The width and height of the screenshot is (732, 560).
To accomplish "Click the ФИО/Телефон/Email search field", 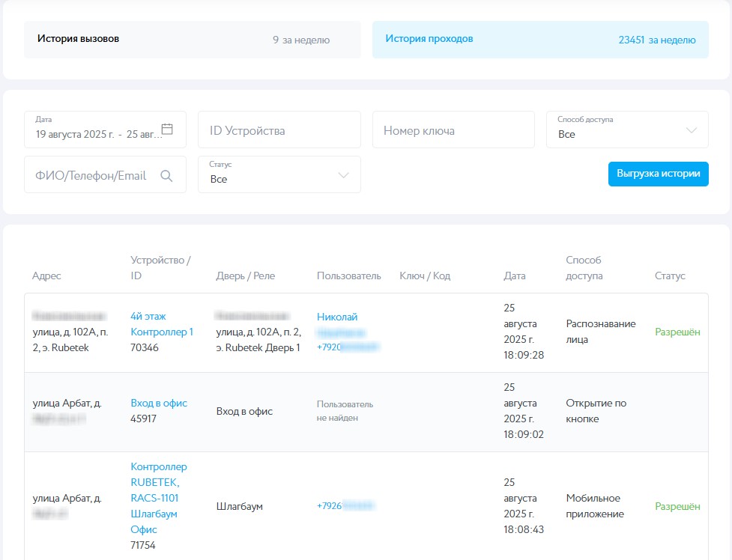I will (x=91, y=176).
